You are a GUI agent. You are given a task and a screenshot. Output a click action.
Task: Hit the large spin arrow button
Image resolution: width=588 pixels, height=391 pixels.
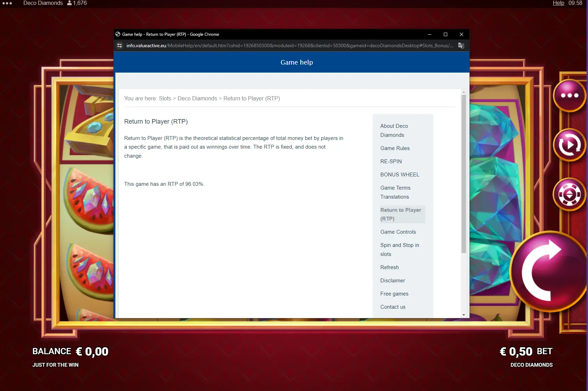click(x=549, y=272)
